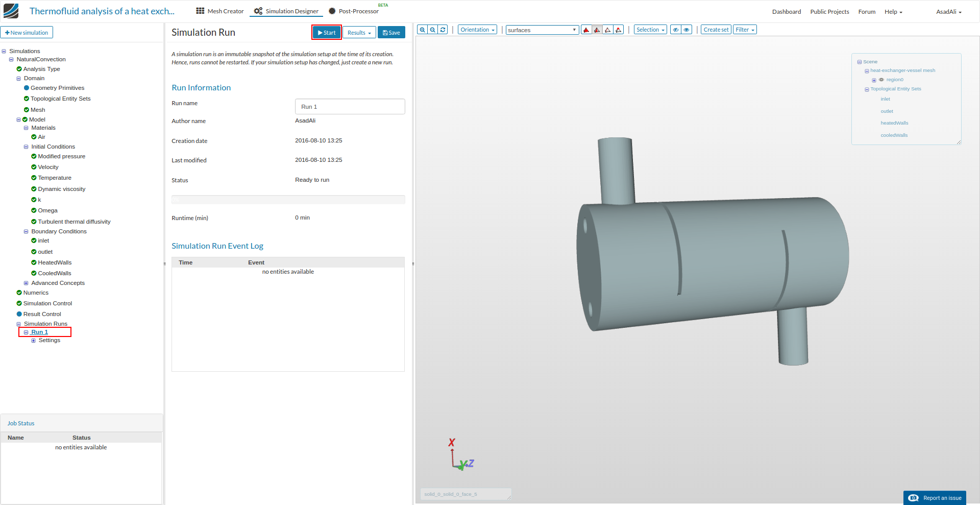Click the simulation run progress bar

288,200
